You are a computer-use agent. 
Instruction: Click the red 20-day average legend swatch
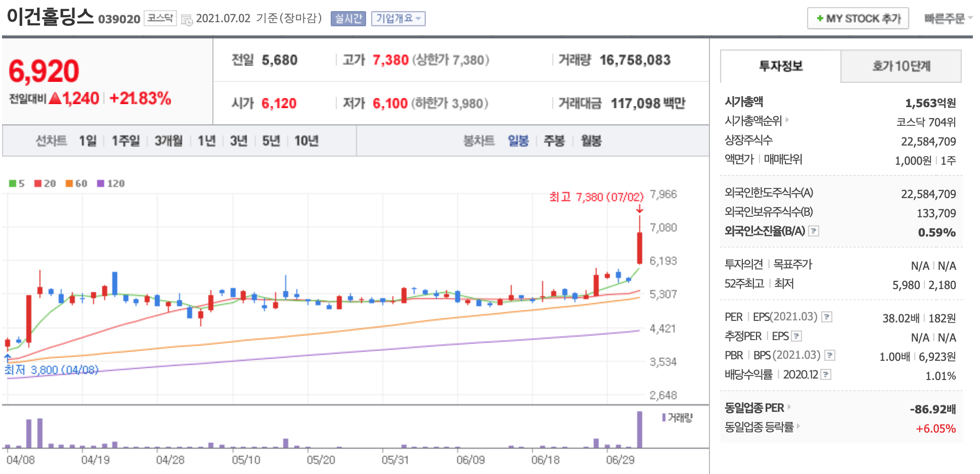tap(38, 183)
